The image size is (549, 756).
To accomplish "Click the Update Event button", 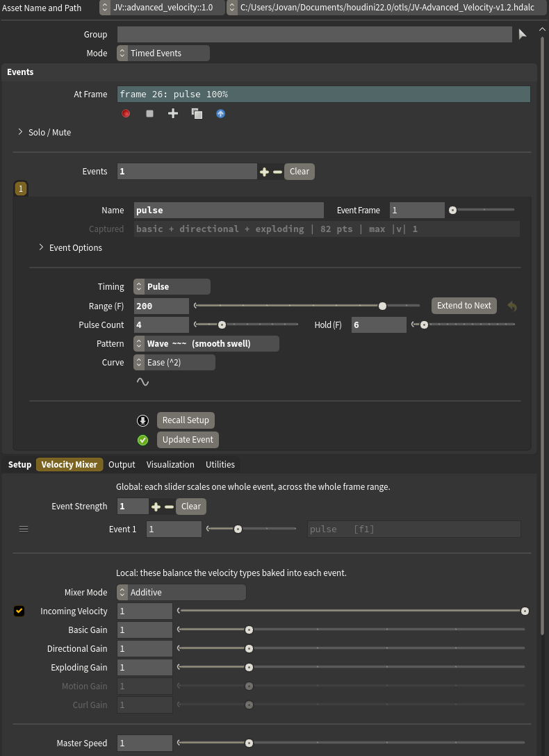I will (188, 439).
